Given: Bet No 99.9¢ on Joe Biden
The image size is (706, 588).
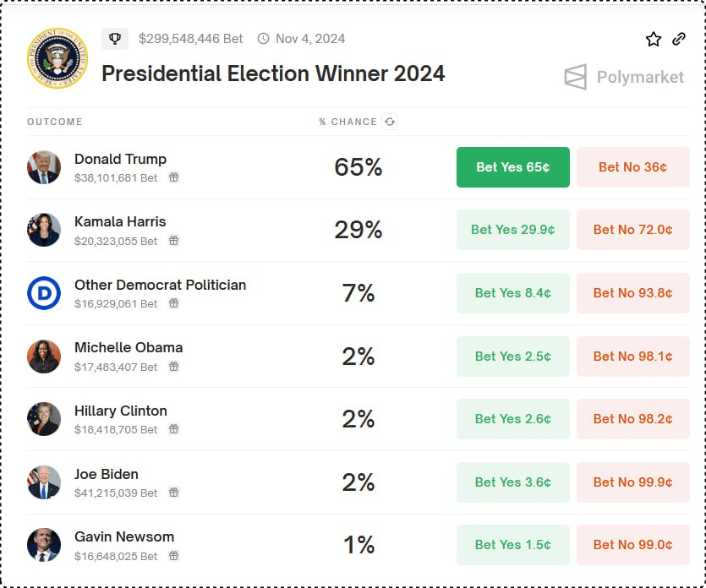Looking at the screenshot, I should [x=633, y=482].
